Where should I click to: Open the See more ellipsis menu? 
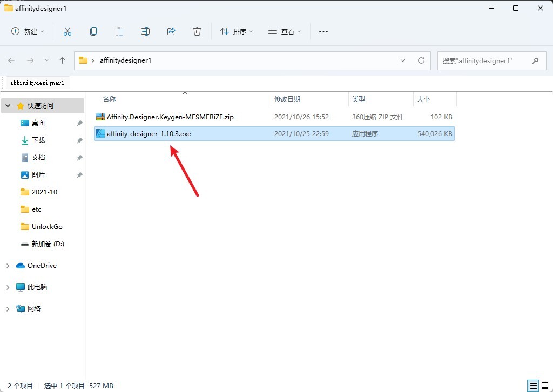(x=323, y=31)
